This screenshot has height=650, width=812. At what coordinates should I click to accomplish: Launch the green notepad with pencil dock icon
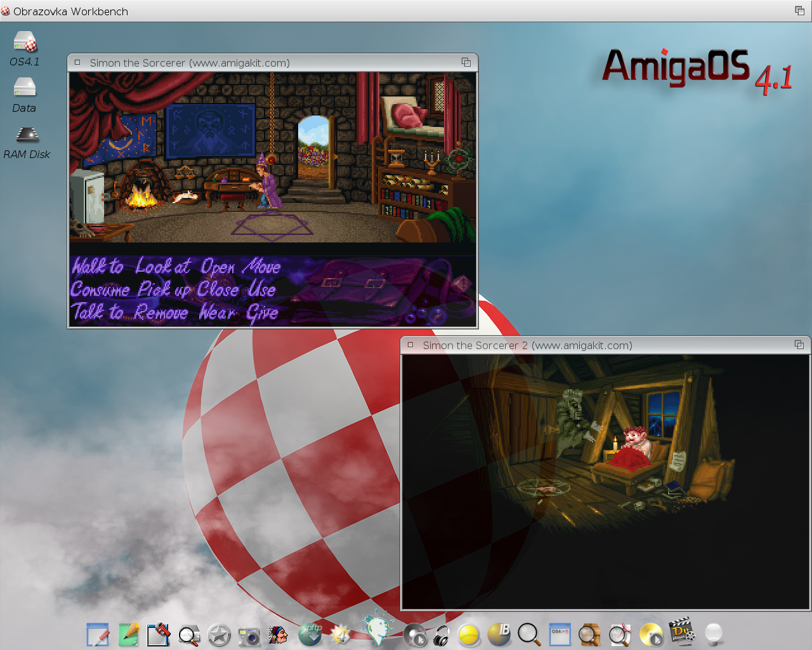click(129, 634)
